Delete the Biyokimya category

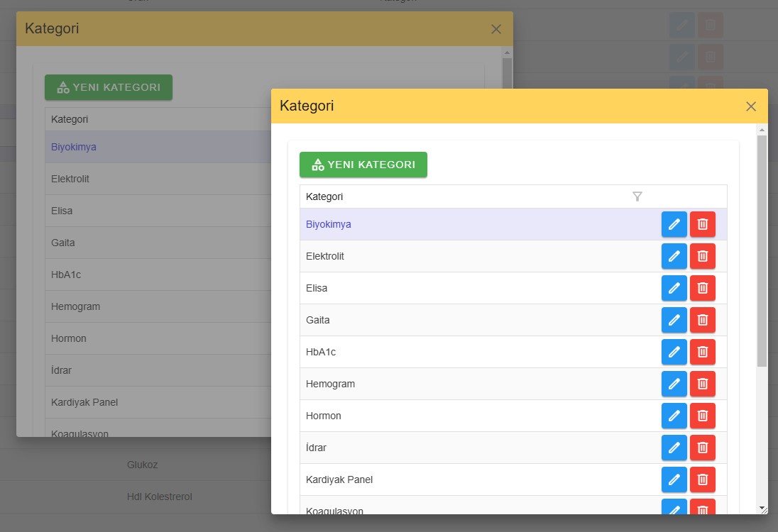pos(703,224)
